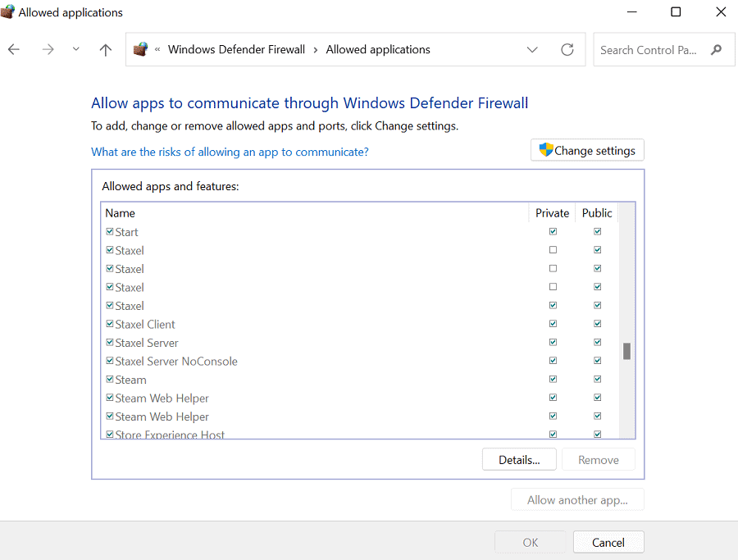The height and width of the screenshot is (560, 738).
Task: Toggle the Steam enabled checkbox
Action: pyautogui.click(x=110, y=379)
